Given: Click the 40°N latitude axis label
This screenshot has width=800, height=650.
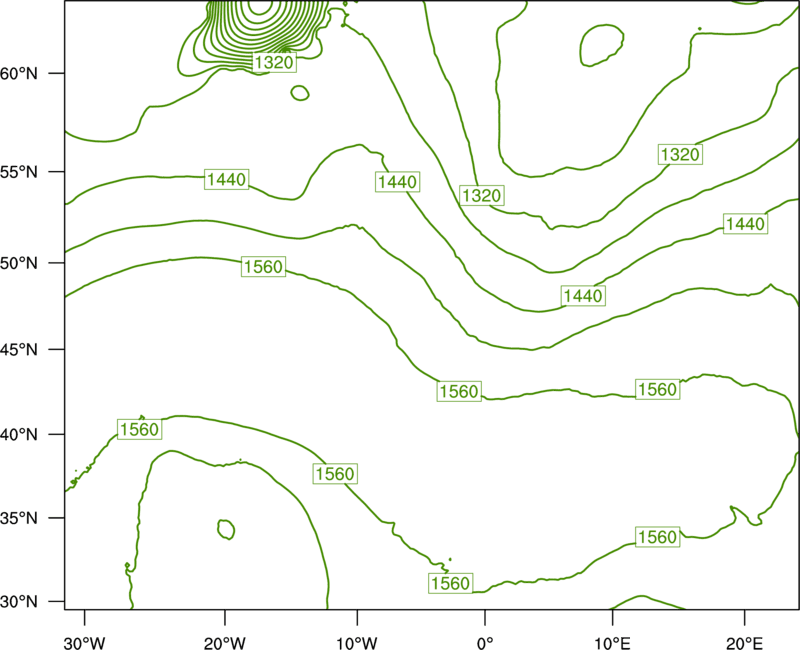Looking at the screenshot, I should (19, 435).
